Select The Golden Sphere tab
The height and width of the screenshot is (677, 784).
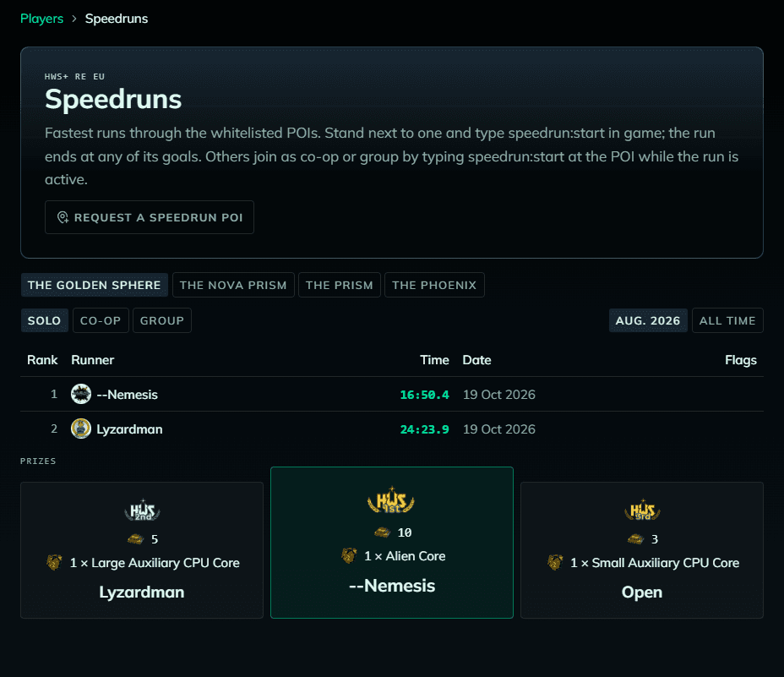click(x=95, y=285)
